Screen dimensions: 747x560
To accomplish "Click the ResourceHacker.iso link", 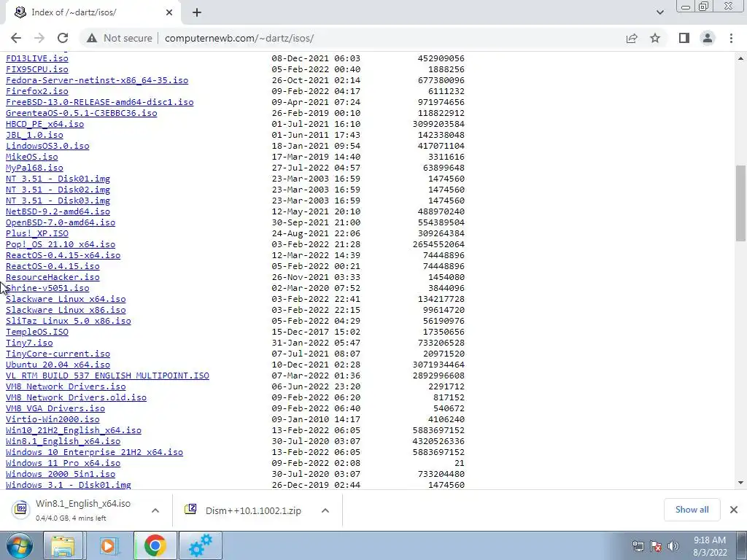I will [53, 277].
